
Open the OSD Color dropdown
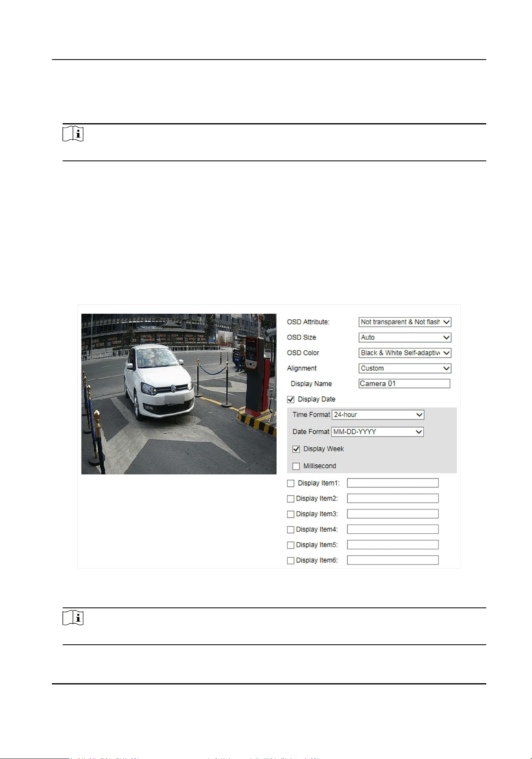coord(405,353)
